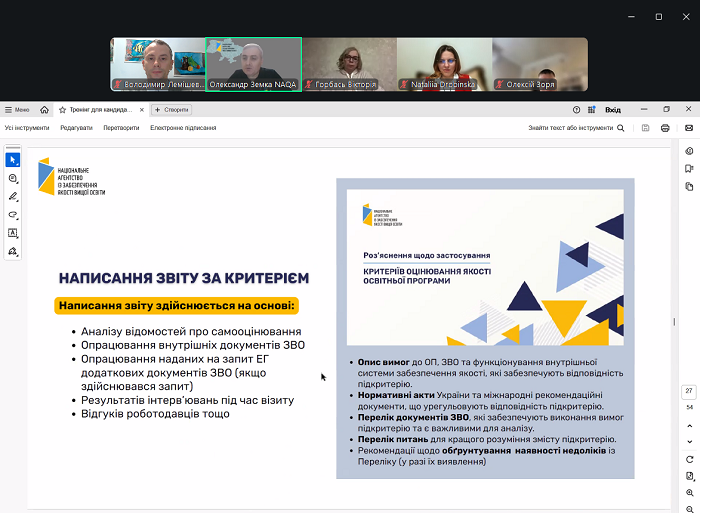The height and width of the screenshot is (513, 701).
Task: Click the page number 27 field
Action: [689, 391]
